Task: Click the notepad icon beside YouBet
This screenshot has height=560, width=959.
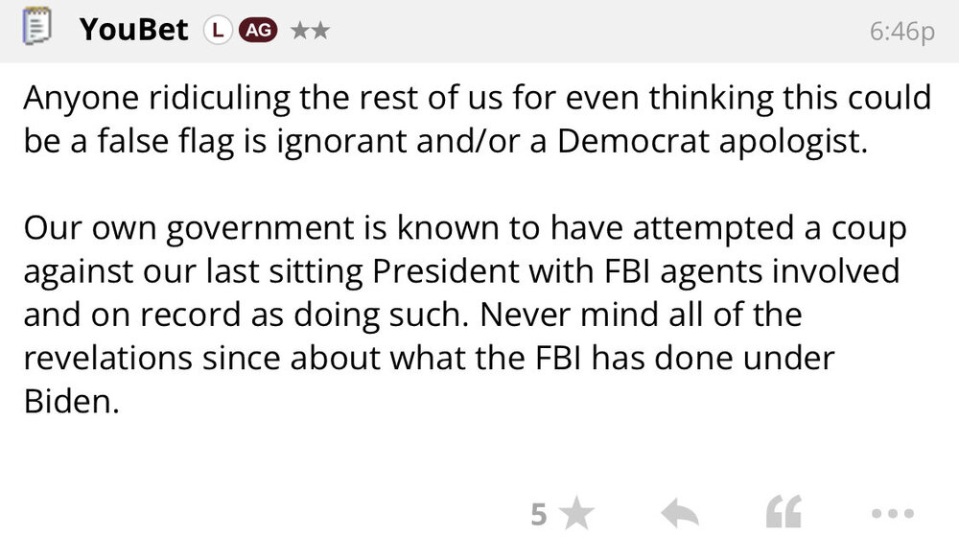Action: coord(35,30)
